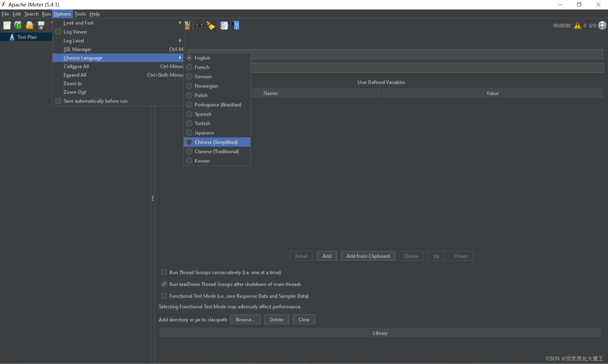
Task: Click the remote engines globe icon
Action: coord(602,26)
